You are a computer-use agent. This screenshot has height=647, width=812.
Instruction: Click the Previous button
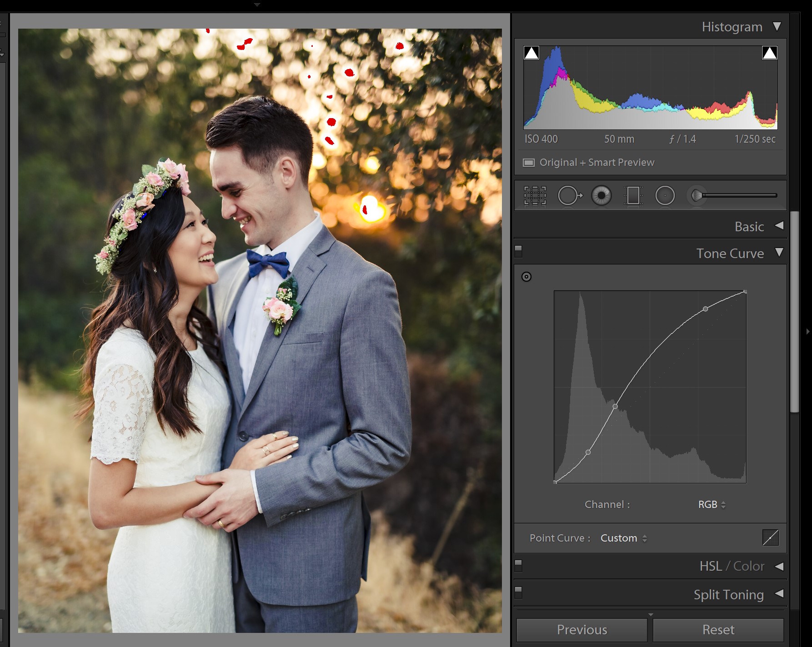[x=581, y=630]
